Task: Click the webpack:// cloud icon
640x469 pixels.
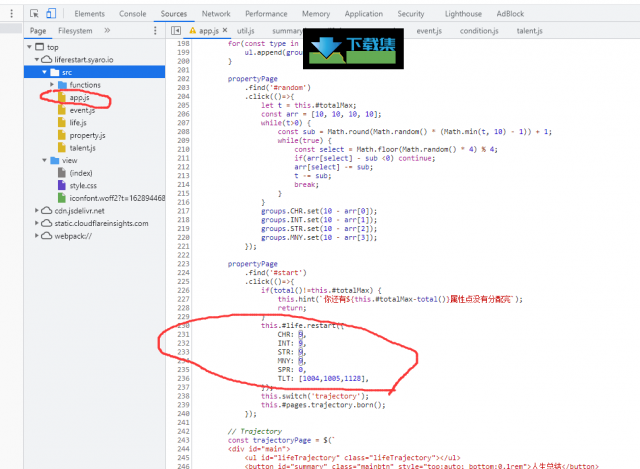Action: [47, 236]
